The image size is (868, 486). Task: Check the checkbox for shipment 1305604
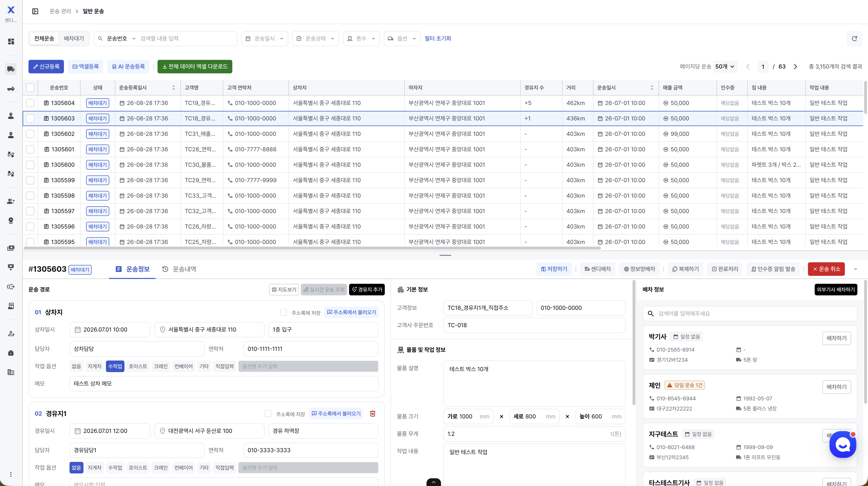pos(30,103)
